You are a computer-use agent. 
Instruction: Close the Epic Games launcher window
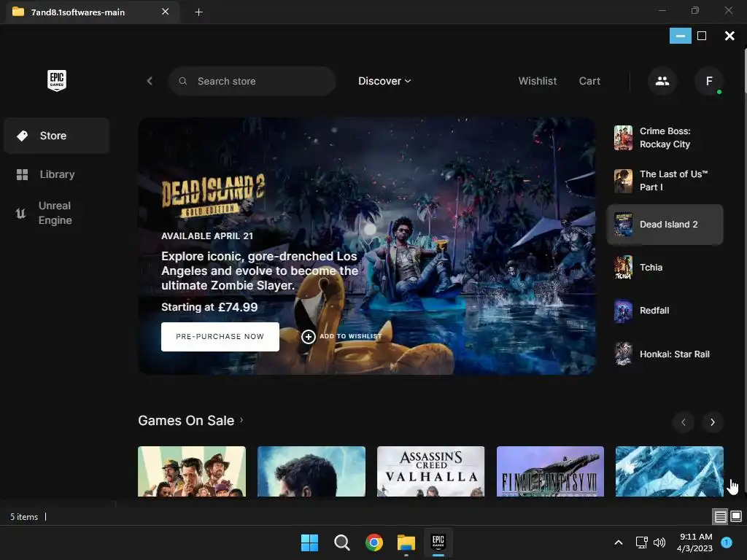point(729,36)
